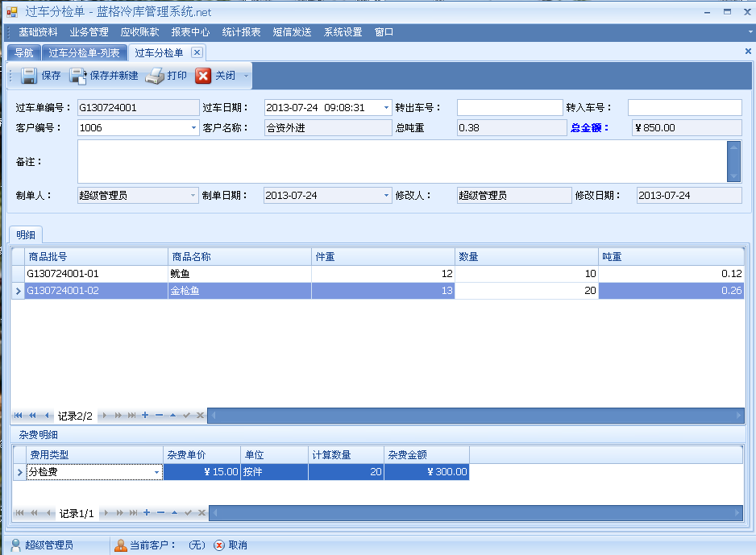This screenshot has width=756, height=555.
Task: Cancel fee edit with 杂费明细 navigator X
Action: pyautogui.click(x=202, y=512)
